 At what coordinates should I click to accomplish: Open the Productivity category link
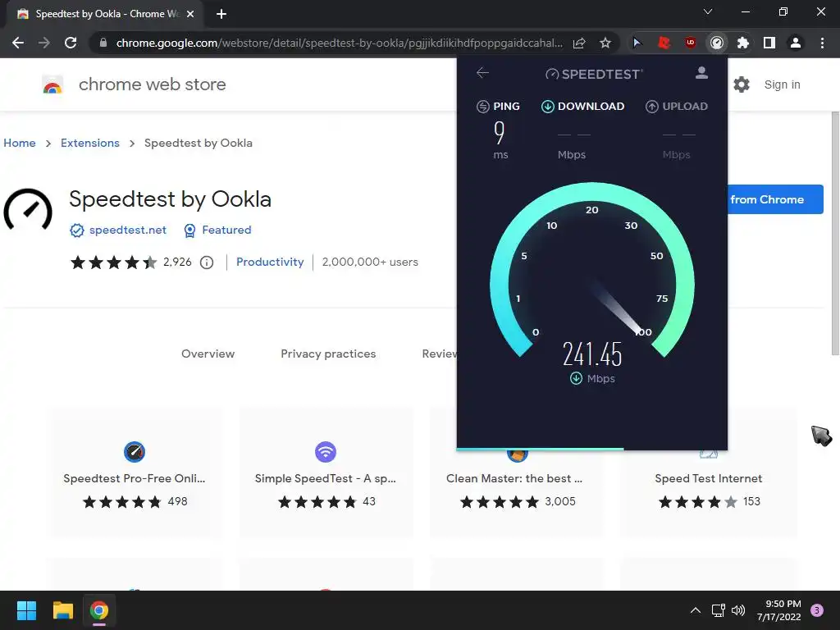(x=270, y=262)
